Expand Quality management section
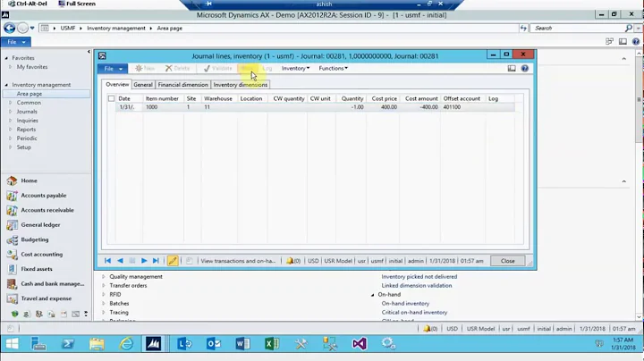 click(x=104, y=276)
